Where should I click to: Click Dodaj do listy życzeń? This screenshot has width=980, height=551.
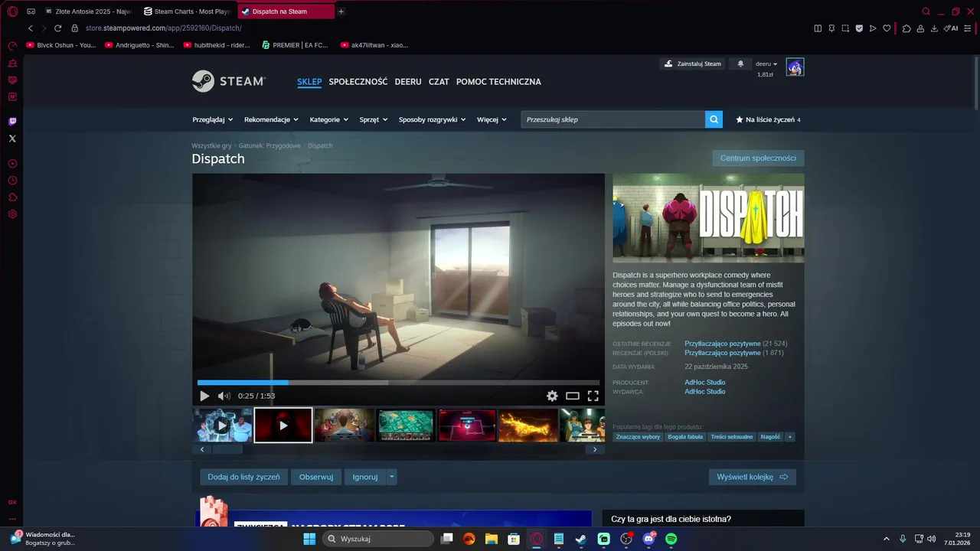[243, 477]
